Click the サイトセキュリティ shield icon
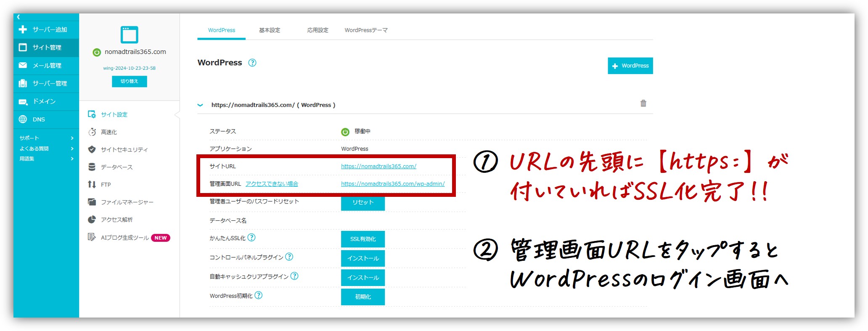 92,149
